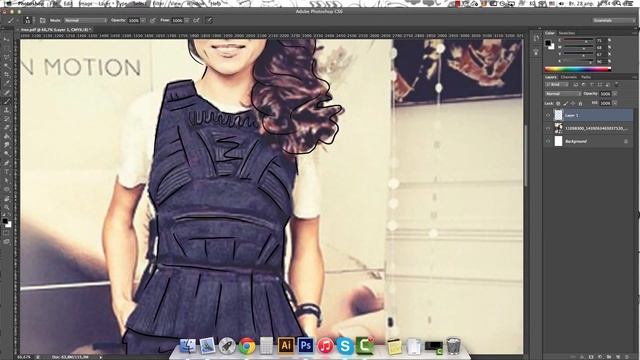Select the Zoom tool

coord(7,207)
